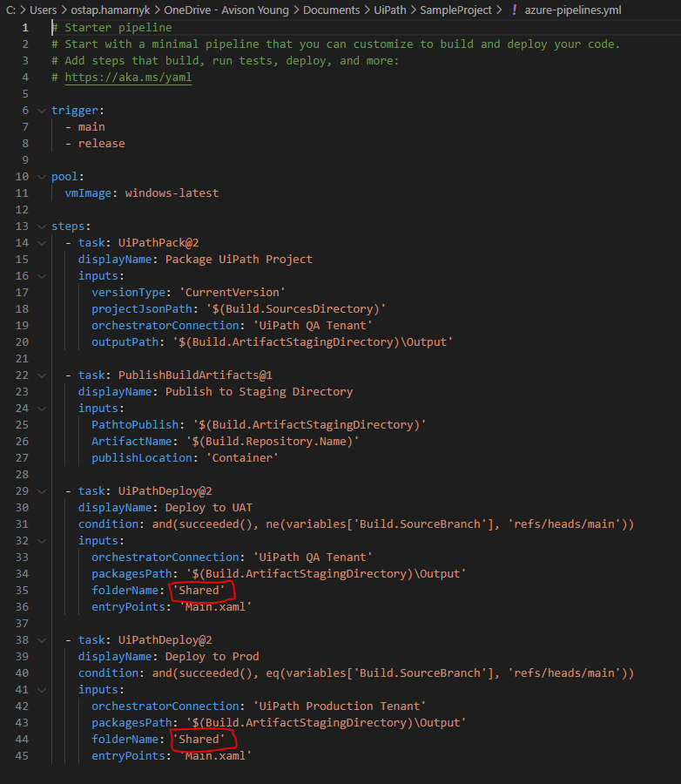Open the https://aka.ms/yaml link
The image size is (681, 784).
[x=128, y=77]
